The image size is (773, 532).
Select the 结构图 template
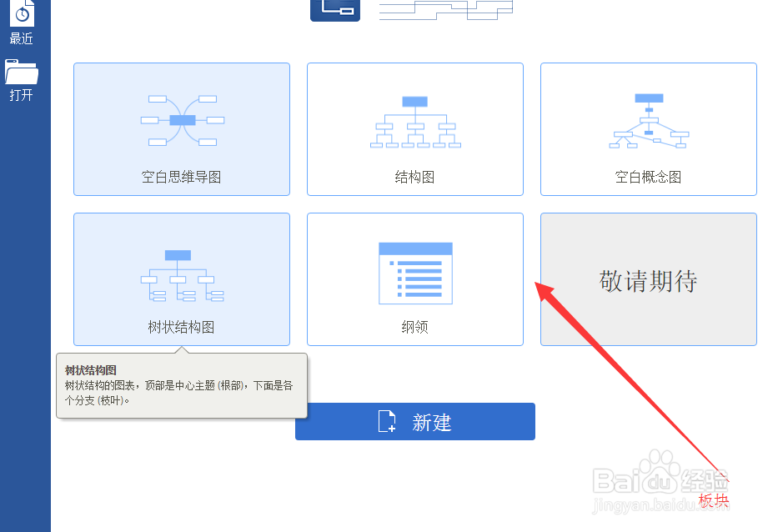[414, 129]
